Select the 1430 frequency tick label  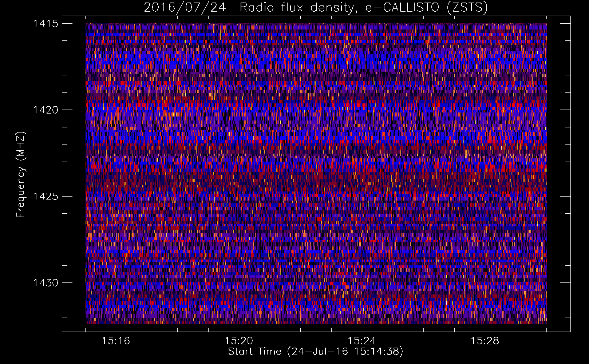(46, 283)
